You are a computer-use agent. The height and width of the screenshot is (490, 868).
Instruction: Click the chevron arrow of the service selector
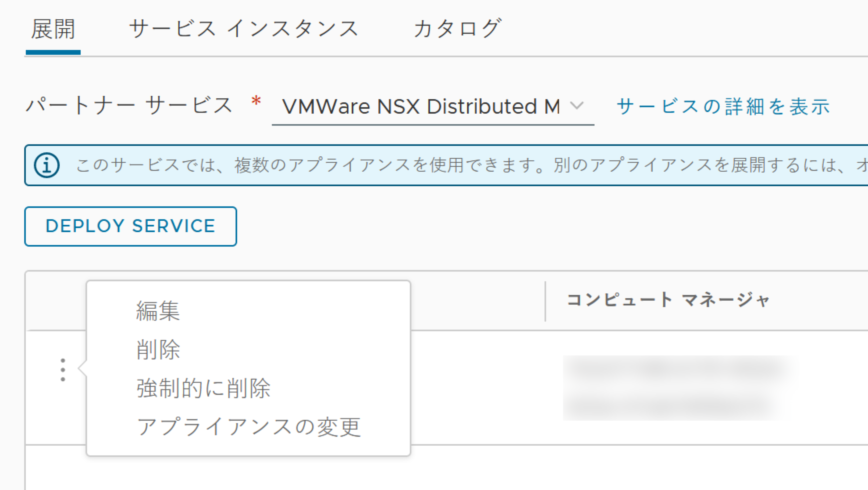click(x=577, y=106)
